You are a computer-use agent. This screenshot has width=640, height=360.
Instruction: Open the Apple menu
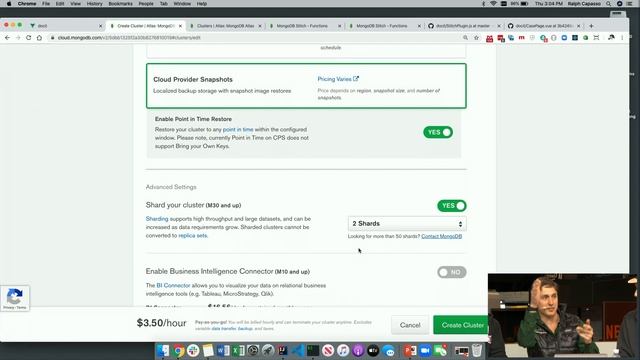[9, 4]
